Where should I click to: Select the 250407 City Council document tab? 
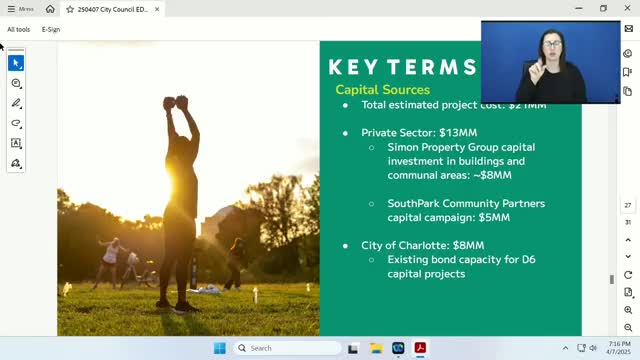click(112, 9)
